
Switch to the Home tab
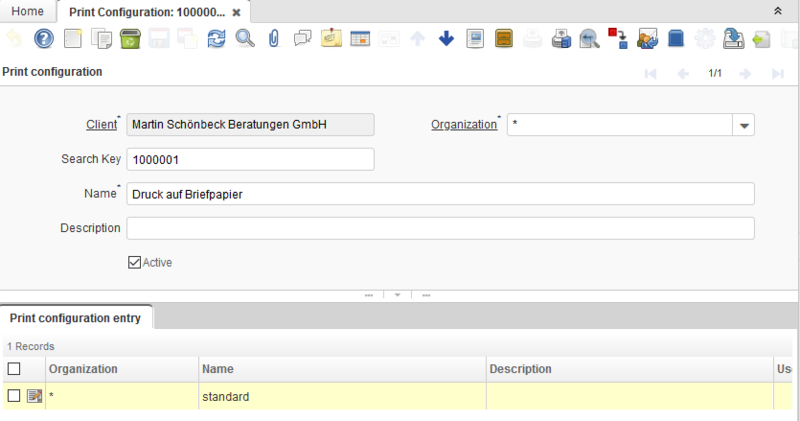[x=27, y=11]
